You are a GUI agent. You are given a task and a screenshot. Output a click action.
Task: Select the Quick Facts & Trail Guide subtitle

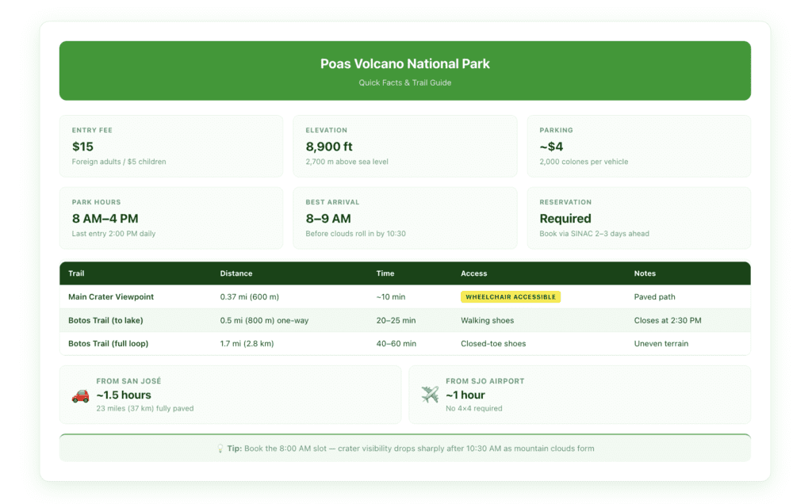pyautogui.click(x=404, y=82)
